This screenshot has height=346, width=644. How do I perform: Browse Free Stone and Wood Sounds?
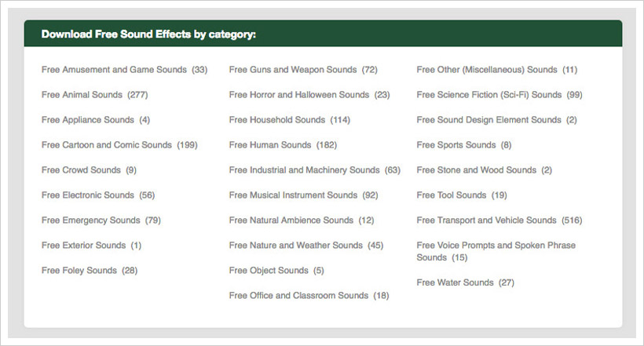(x=477, y=170)
